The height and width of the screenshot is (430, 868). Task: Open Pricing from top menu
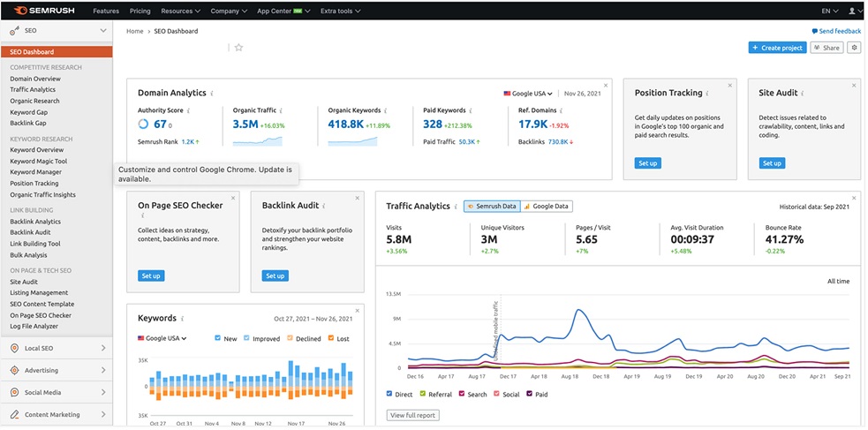pos(140,11)
